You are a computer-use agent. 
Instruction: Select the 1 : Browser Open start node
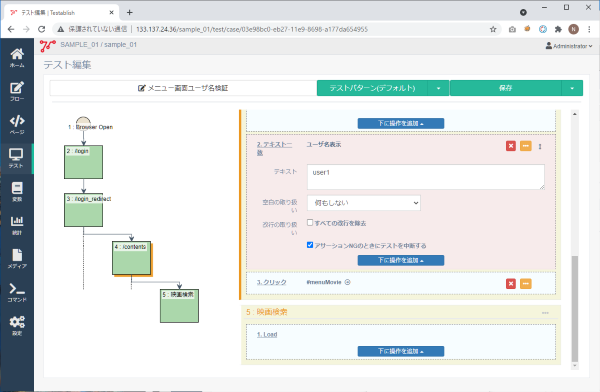point(83,123)
